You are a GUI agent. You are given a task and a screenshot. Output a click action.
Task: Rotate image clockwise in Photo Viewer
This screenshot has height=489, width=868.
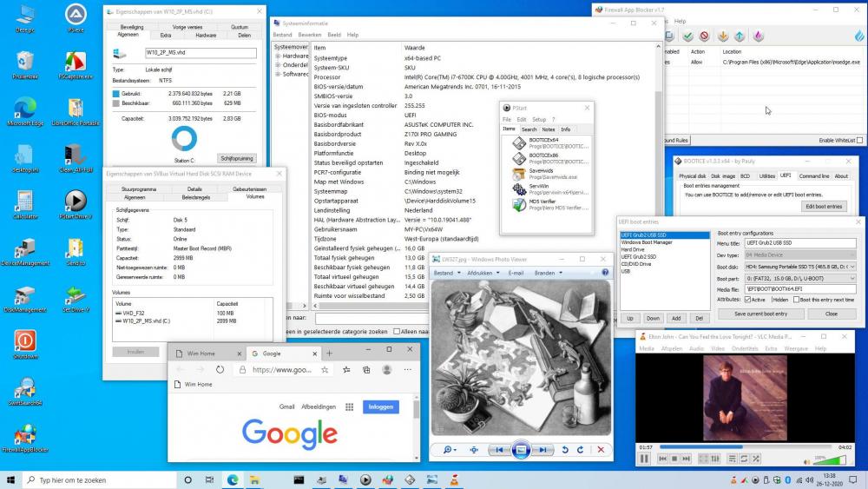point(580,450)
